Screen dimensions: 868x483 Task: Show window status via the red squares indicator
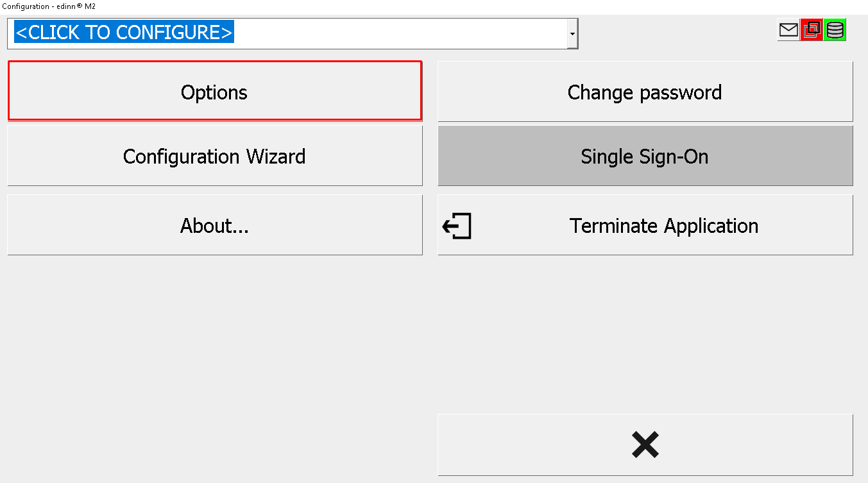812,30
